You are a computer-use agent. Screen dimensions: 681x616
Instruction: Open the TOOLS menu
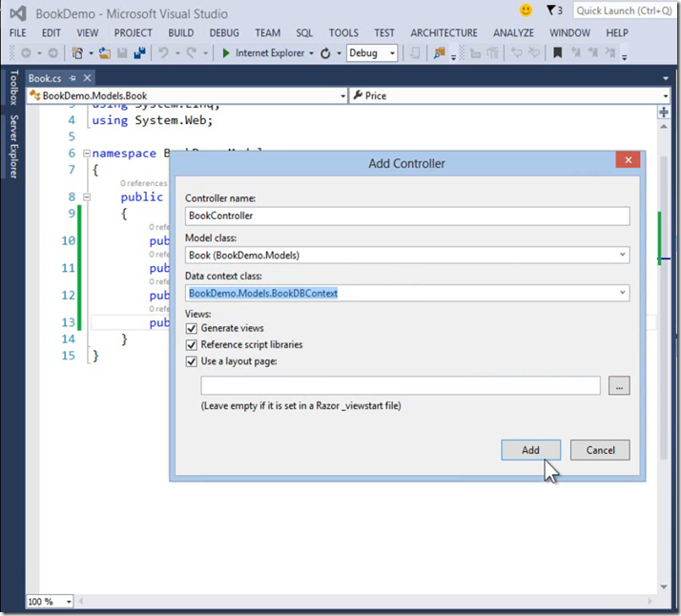point(343,33)
